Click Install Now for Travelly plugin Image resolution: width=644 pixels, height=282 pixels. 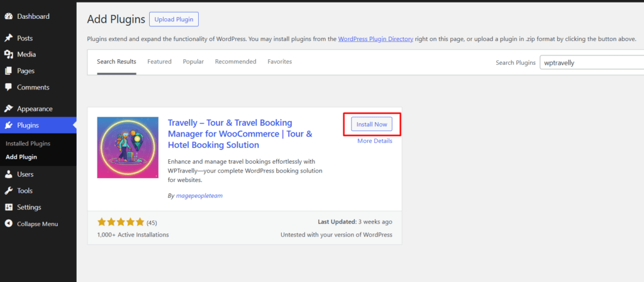click(372, 124)
